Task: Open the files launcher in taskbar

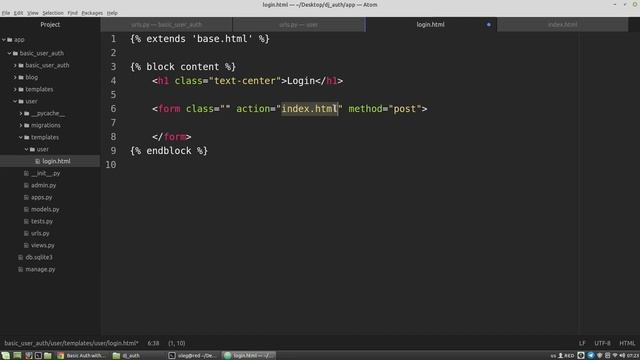Action: click(x=48, y=356)
